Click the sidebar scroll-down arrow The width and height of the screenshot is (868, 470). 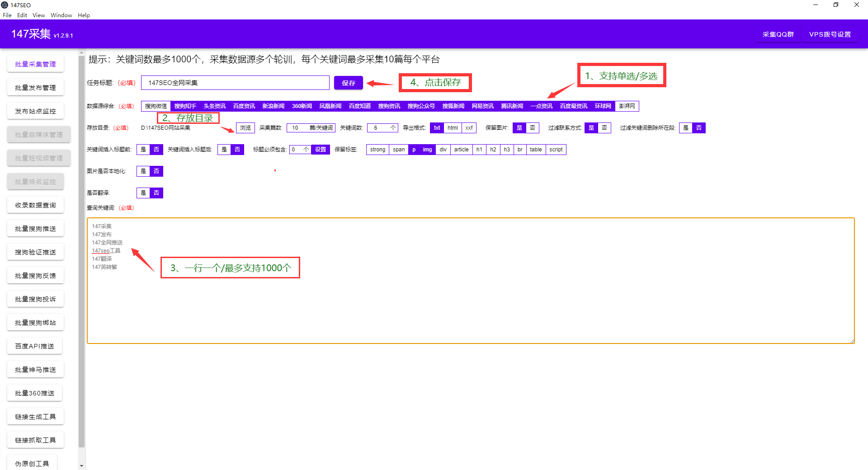pos(81,465)
